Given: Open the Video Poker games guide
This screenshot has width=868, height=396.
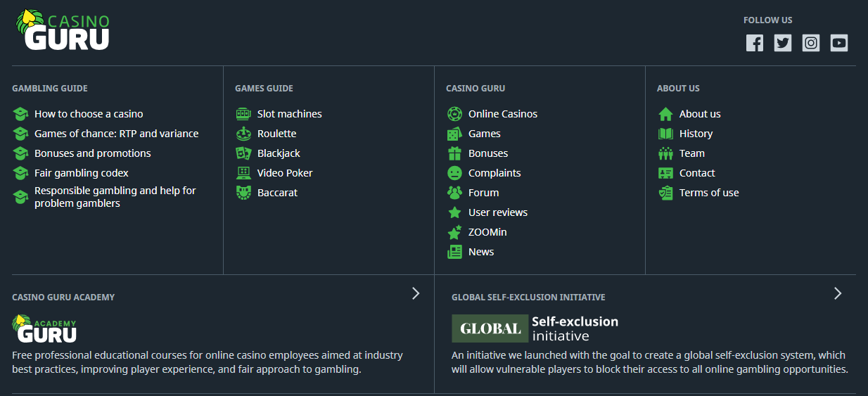Looking at the screenshot, I should (285, 173).
